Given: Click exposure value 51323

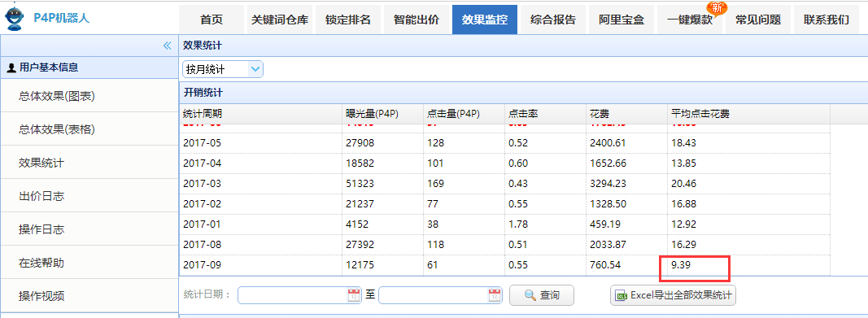Looking at the screenshot, I should tap(360, 184).
